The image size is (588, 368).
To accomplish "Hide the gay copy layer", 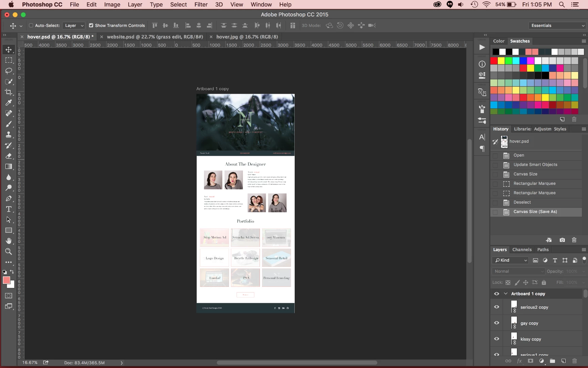I will [496, 323].
